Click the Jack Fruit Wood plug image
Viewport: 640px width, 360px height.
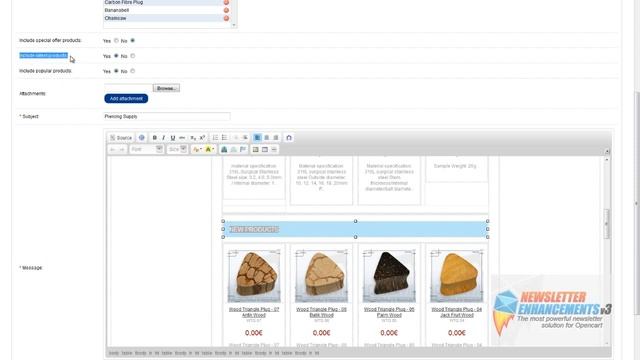point(456,276)
